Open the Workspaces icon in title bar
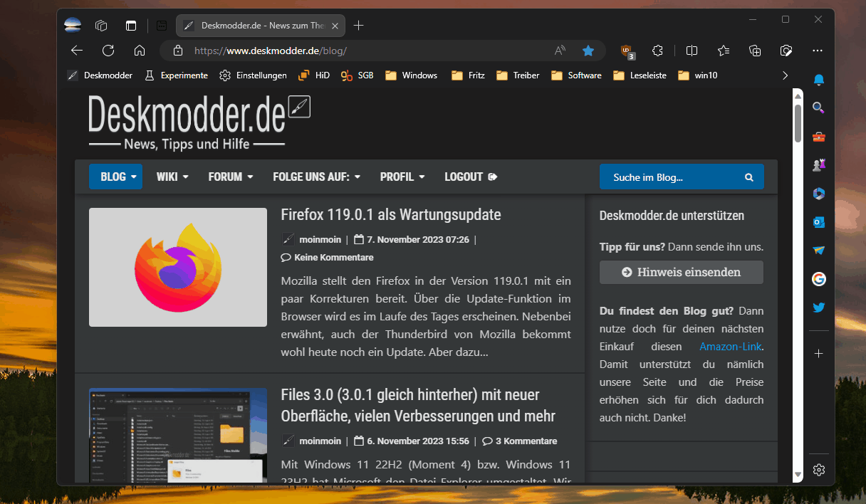Image resolution: width=866 pixels, height=504 pixels. pos(101,26)
